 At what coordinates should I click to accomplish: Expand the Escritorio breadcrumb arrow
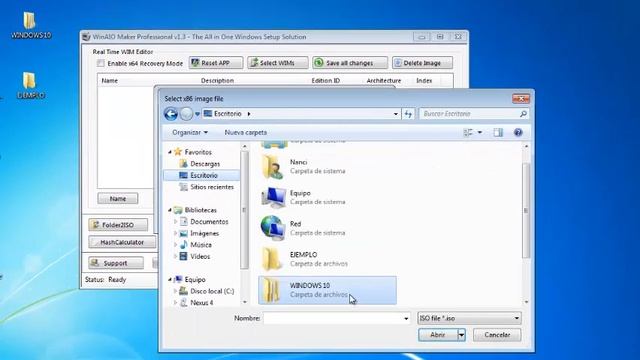249,114
